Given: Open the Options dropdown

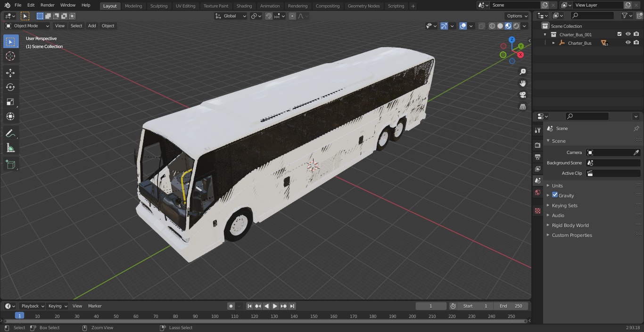Looking at the screenshot, I should tap(517, 16).
